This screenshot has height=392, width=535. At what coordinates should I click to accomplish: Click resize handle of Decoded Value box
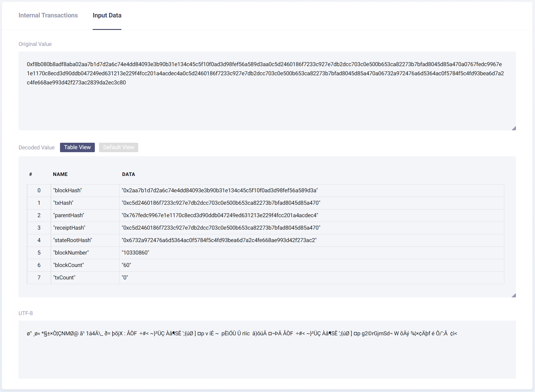514,295
